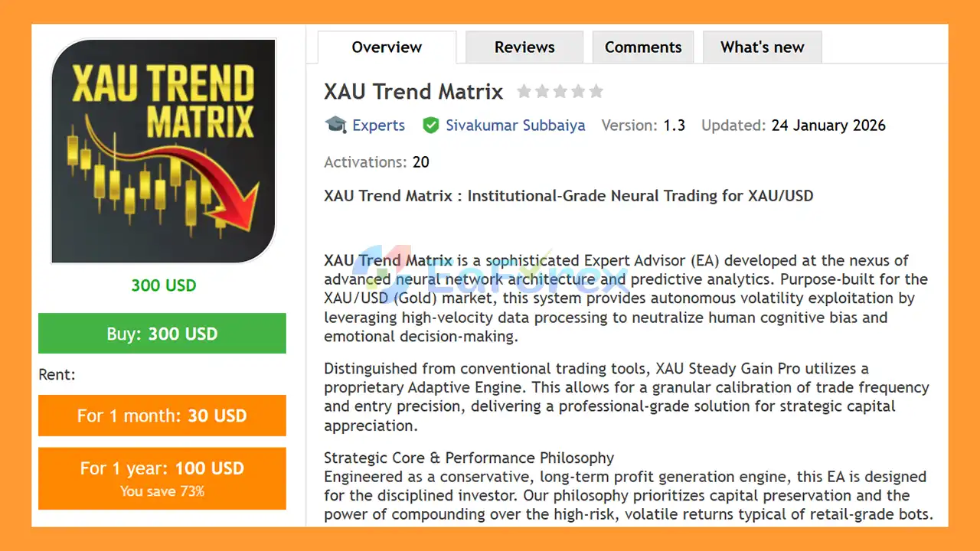The width and height of the screenshot is (980, 551).
Task: Open Sivakumar Subbaiya's author profile
Action: point(514,125)
